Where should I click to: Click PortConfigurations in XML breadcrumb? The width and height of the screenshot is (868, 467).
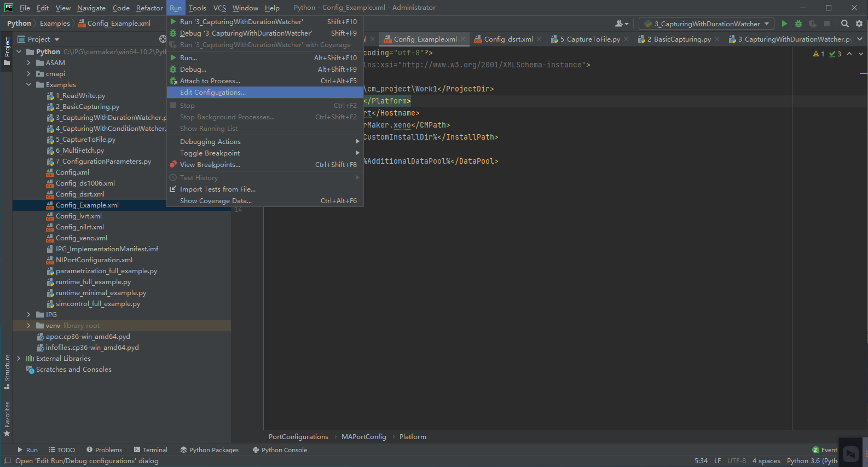298,437
